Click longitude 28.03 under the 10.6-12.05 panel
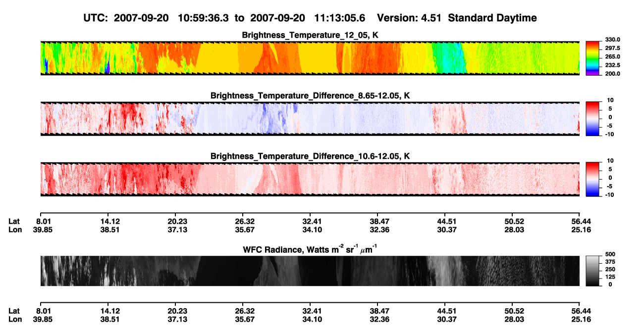 [514, 230]
